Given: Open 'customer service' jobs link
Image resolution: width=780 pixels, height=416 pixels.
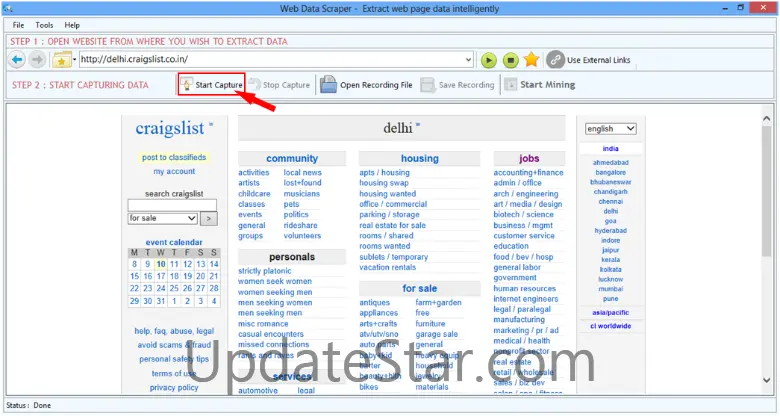Looking at the screenshot, I should click(x=524, y=236).
